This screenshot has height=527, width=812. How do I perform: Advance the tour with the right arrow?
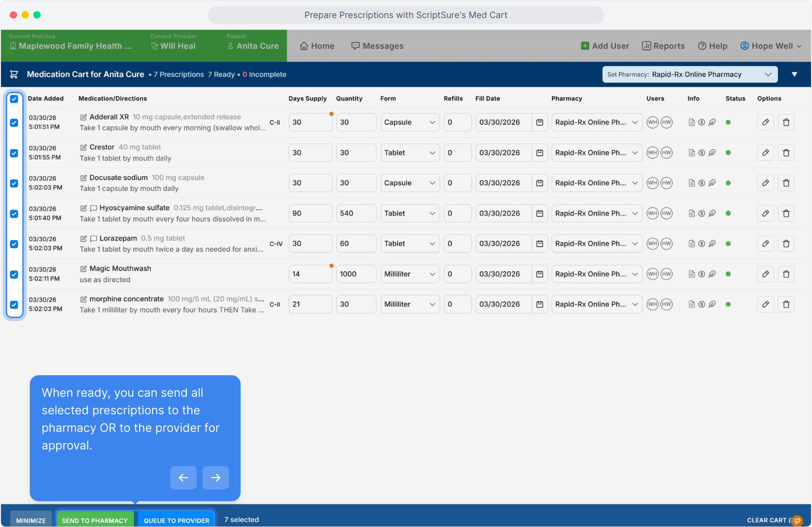pyautogui.click(x=216, y=478)
